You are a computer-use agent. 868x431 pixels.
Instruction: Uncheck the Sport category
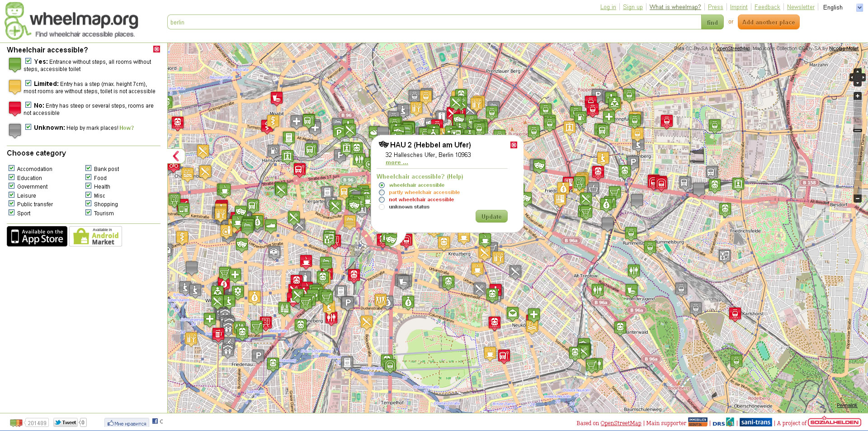point(12,212)
